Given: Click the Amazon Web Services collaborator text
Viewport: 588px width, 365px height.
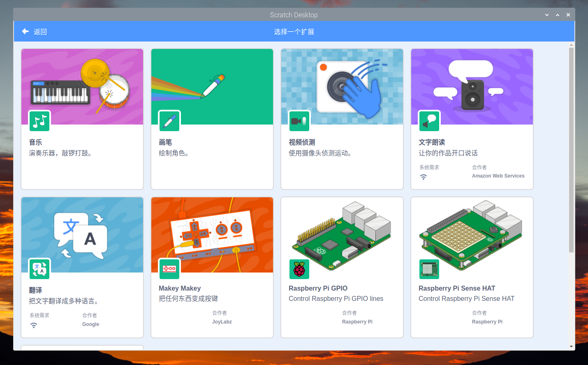Looking at the screenshot, I should (498, 176).
